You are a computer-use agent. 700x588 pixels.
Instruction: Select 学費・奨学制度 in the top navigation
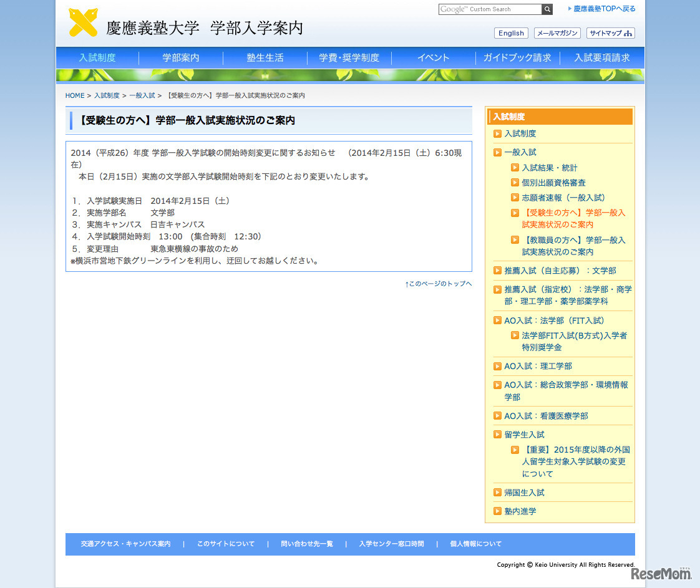349,57
